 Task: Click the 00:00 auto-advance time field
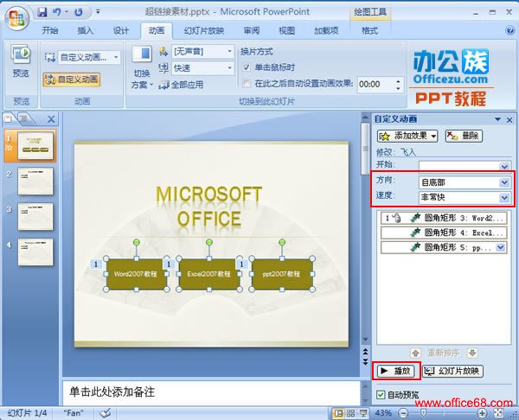click(375, 85)
